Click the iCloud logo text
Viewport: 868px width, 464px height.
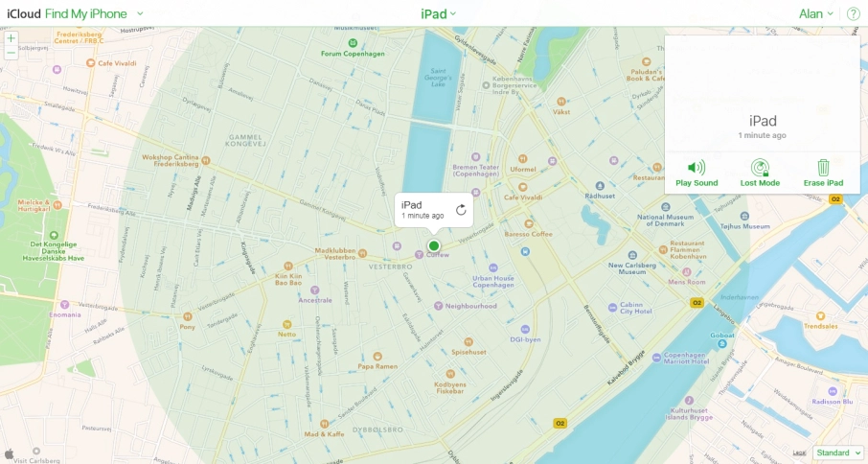(x=23, y=13)
